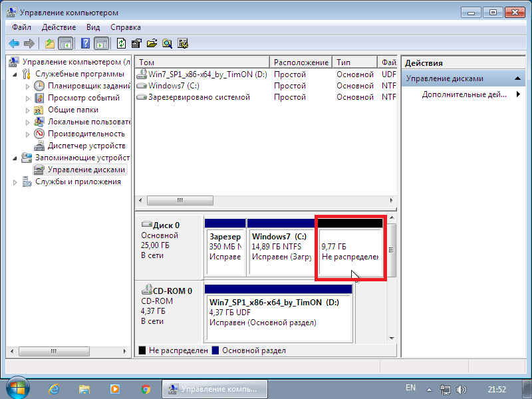Collapse the Управление дисками actions section

(x=517, y=78)
